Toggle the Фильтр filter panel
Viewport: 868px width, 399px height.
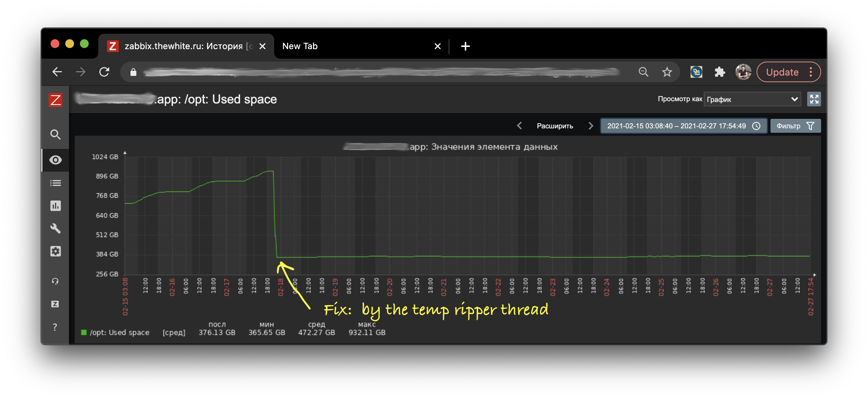(795, 126)
